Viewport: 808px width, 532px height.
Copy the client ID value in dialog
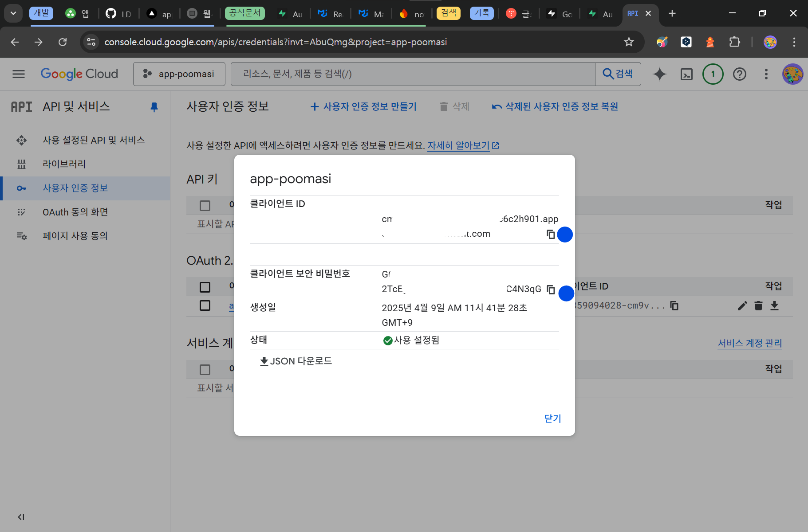pos(551,234)
